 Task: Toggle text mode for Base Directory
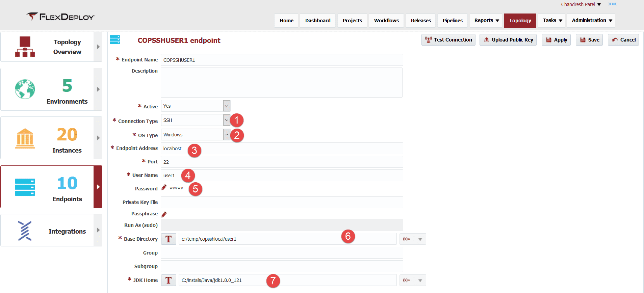point(169,239)
